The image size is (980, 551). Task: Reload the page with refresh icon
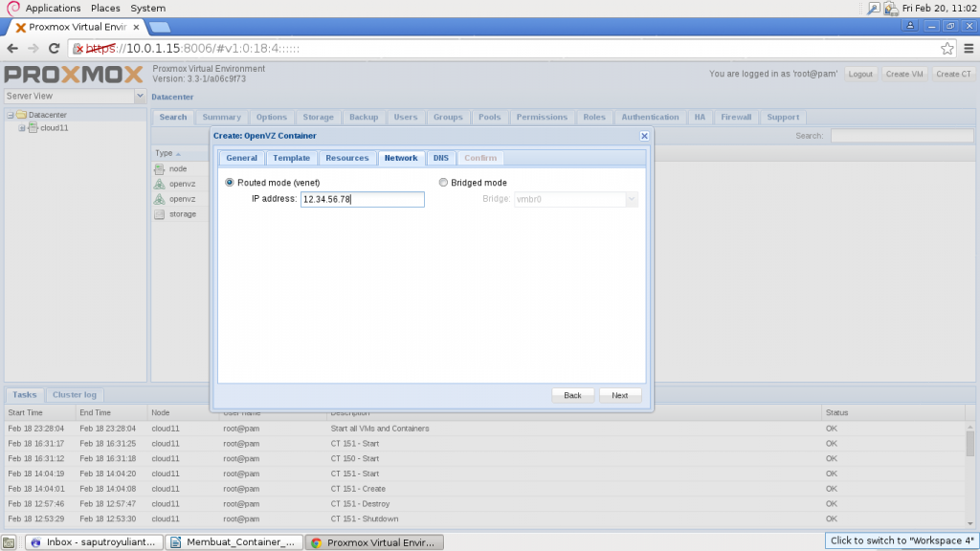tap(54, 48)
